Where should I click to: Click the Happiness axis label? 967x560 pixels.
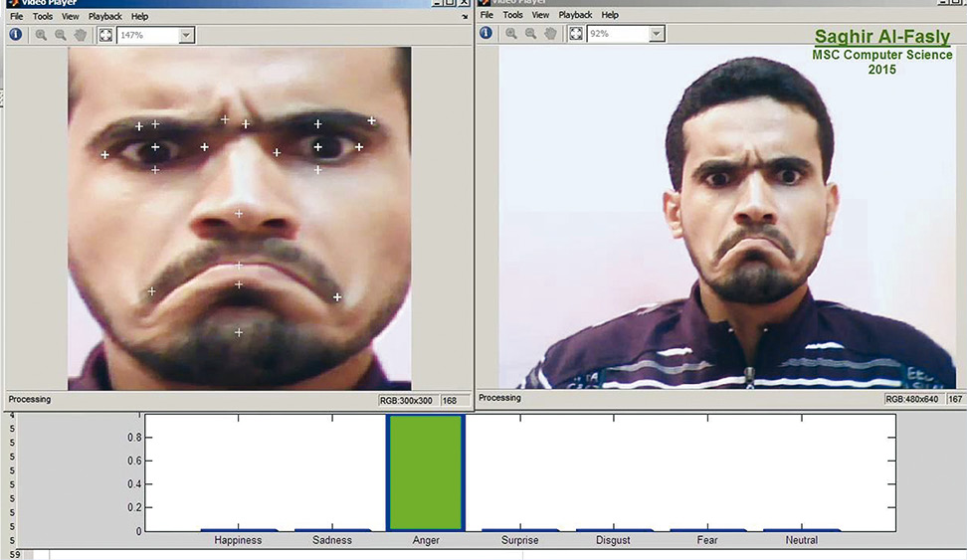click(238, 540)
